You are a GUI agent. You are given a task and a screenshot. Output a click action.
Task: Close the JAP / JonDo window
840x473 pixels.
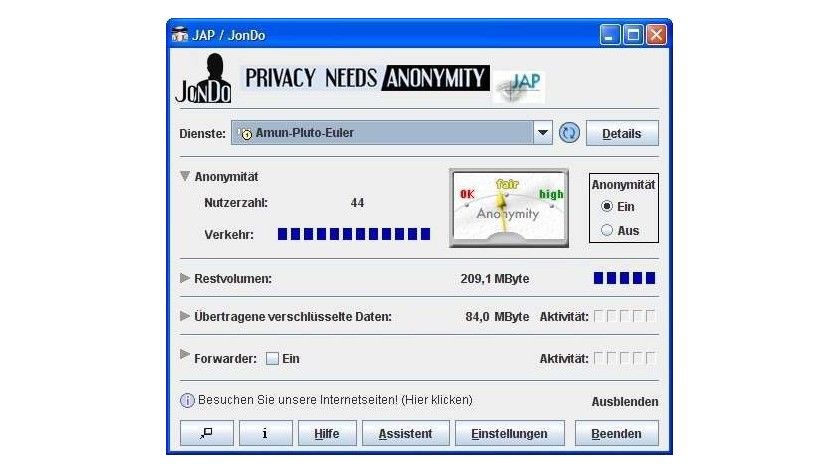pyautogui.click(x=656, y=35)
